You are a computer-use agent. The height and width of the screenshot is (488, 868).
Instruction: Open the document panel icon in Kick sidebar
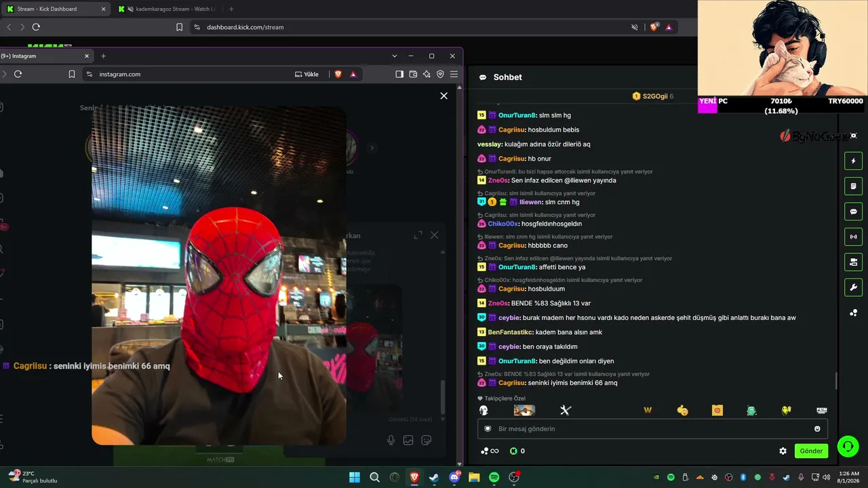pos(853,186)
